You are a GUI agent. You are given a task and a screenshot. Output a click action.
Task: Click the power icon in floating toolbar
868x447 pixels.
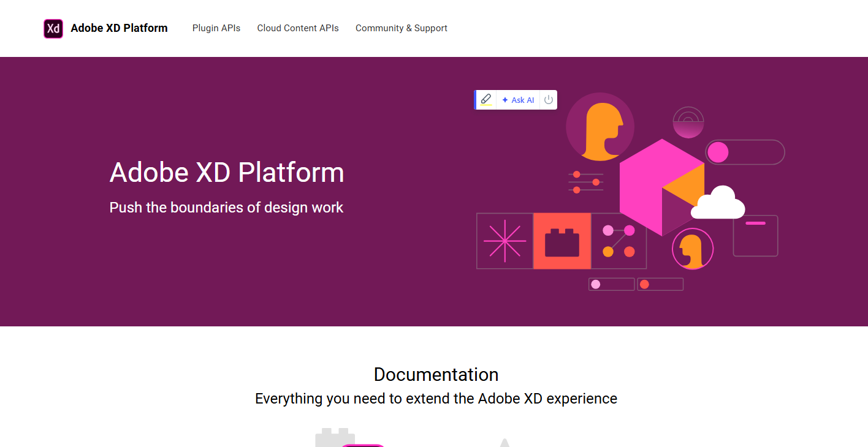pos(549,100)
